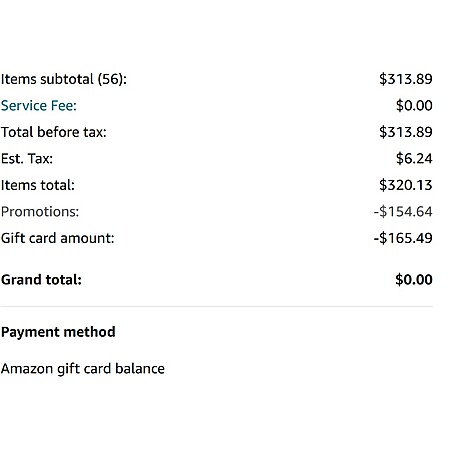
Task: Click the $313.89 items subtotal amount
Action: (x=406, y=79)
